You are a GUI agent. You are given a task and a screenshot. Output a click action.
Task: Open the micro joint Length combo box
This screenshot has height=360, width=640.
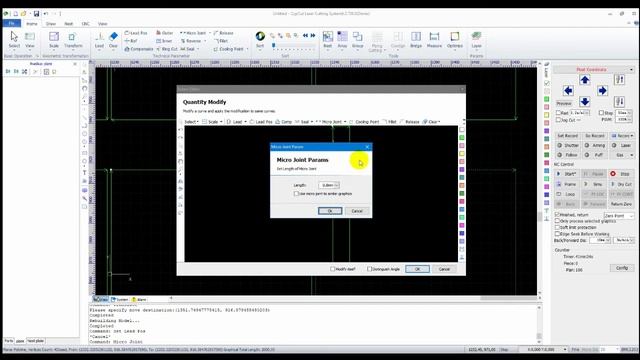[329, 185]
